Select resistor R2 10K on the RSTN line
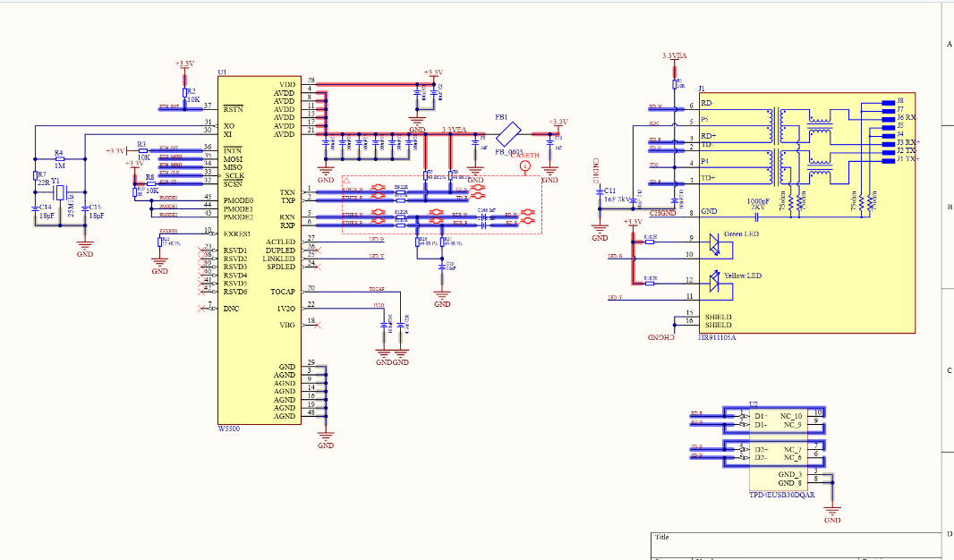 tap(185, 92)
